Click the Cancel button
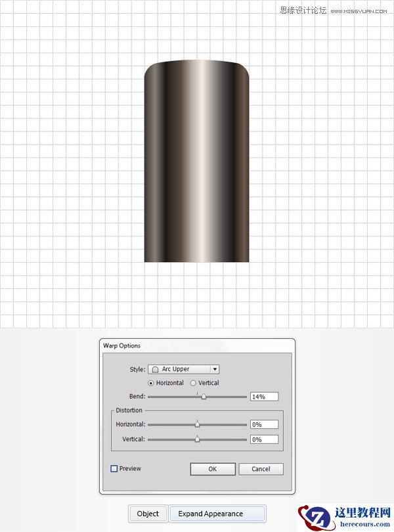The width and height of the screenshot is (394, 532). point(261,469)
